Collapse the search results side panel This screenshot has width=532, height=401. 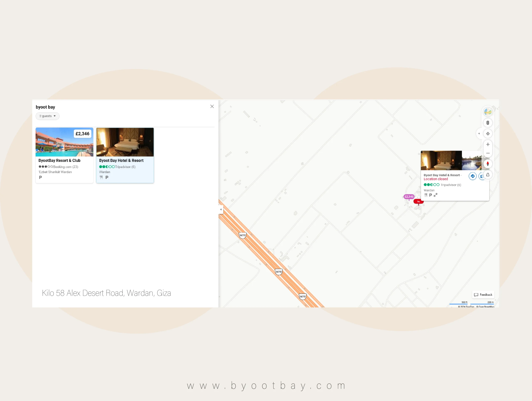(221, 210)
